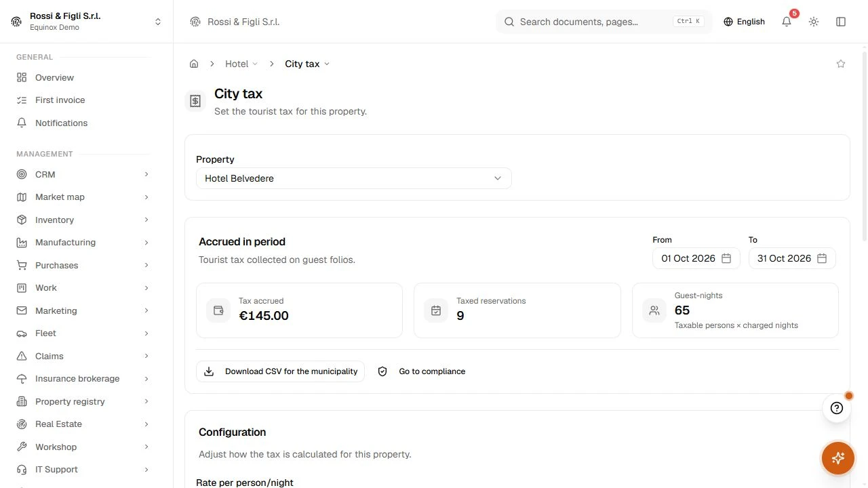
Task: Focus the Search documents, pages field
Action: click(x=604, y=22)
